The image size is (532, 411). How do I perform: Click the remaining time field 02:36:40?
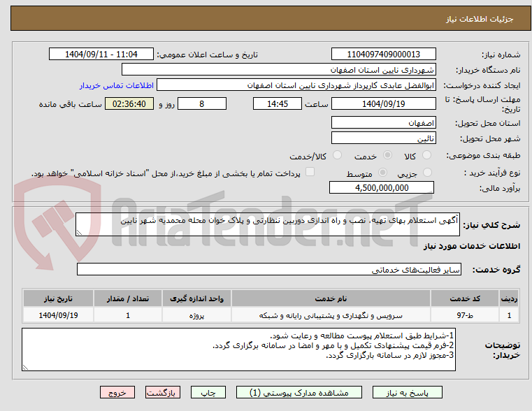pos(129,103)
